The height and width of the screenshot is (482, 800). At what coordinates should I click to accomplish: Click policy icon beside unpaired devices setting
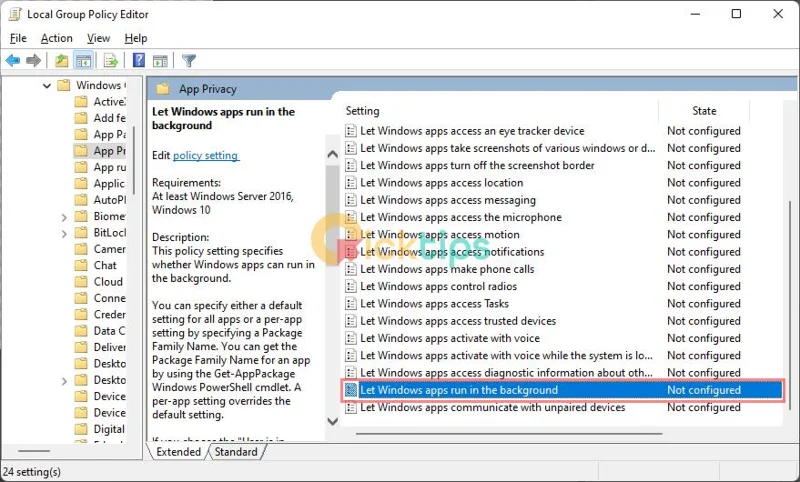[351, 408]
